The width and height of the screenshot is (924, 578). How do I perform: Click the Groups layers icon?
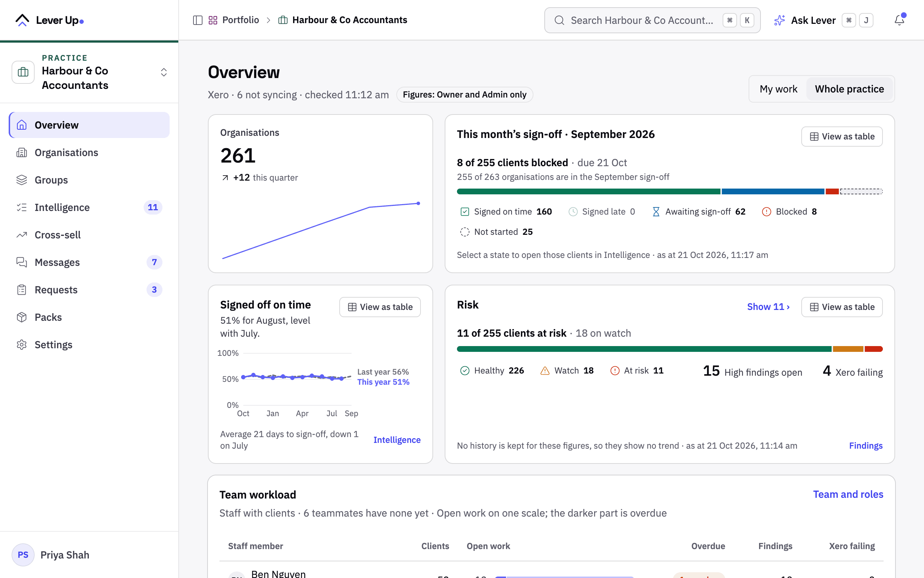click(22, 180)
